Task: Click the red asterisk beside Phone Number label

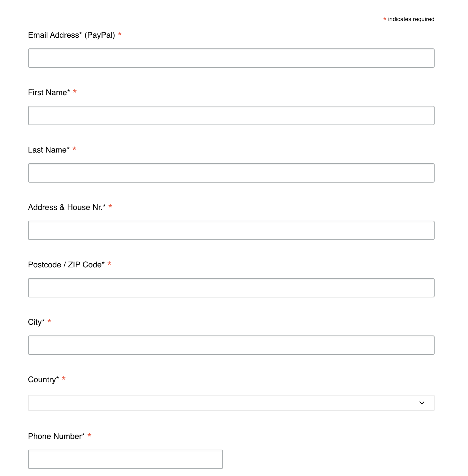Action: point(89,435)
